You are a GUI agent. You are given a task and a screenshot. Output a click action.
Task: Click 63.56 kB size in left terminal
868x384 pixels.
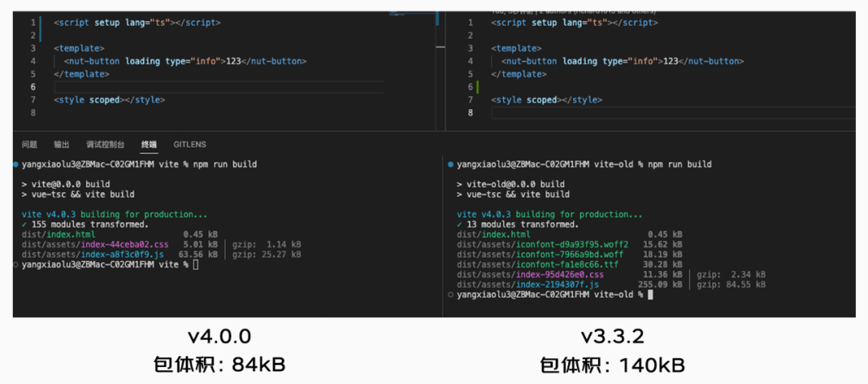[199, 255]
